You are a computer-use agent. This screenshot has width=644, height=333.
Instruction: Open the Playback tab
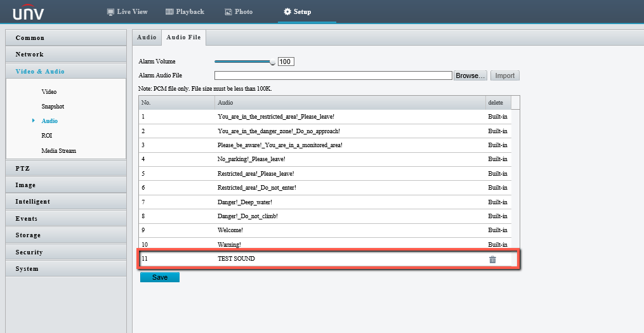point(185,11)
